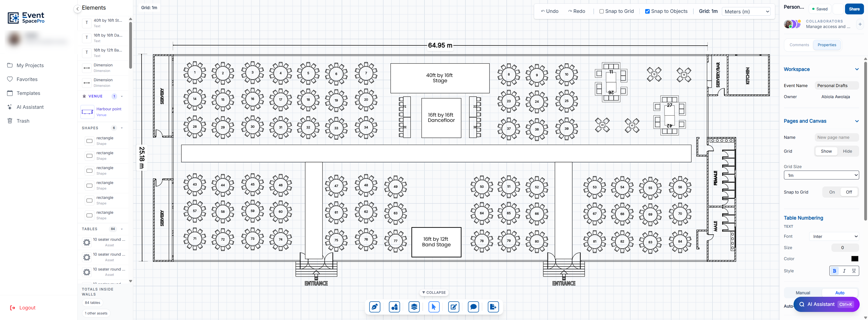The width and height of the screenshot is (868, 320).
Task: Click the New page name field
Action: coord(836,138)
